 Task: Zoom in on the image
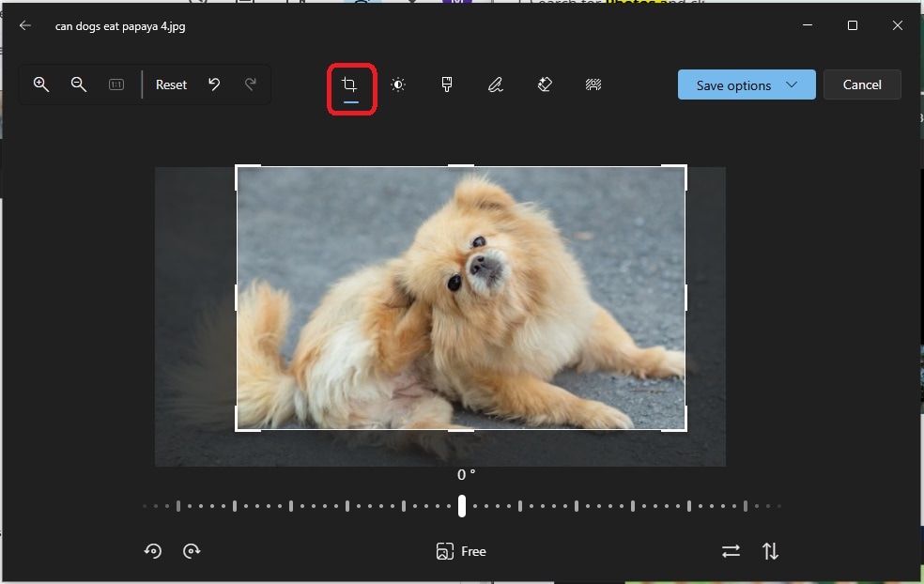click(x=41, y=85)
